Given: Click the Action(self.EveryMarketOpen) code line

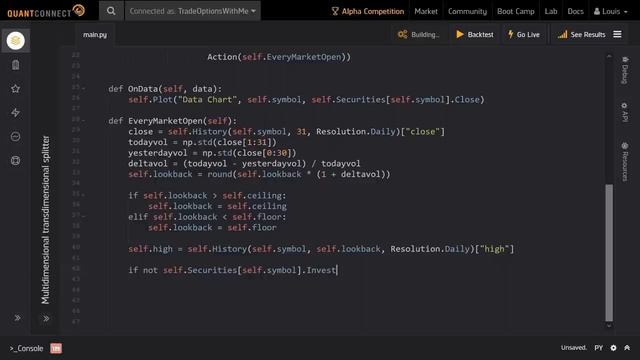Looking at the screenshot, I should [x=279, y=57].
